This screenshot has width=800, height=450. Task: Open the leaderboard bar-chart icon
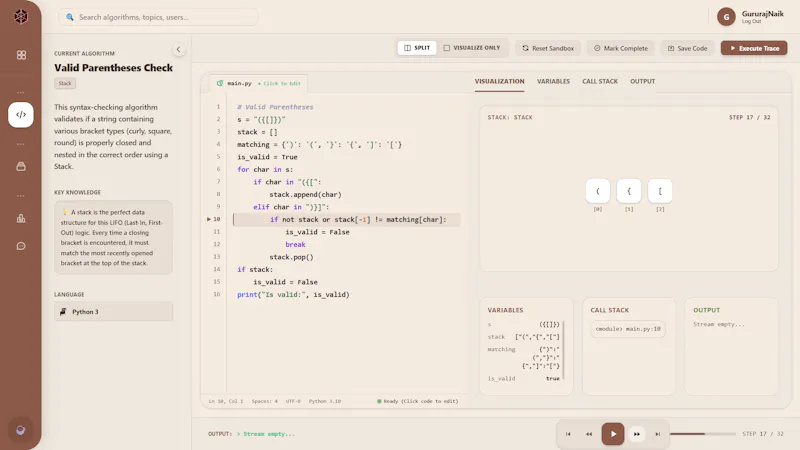[21, 218]
